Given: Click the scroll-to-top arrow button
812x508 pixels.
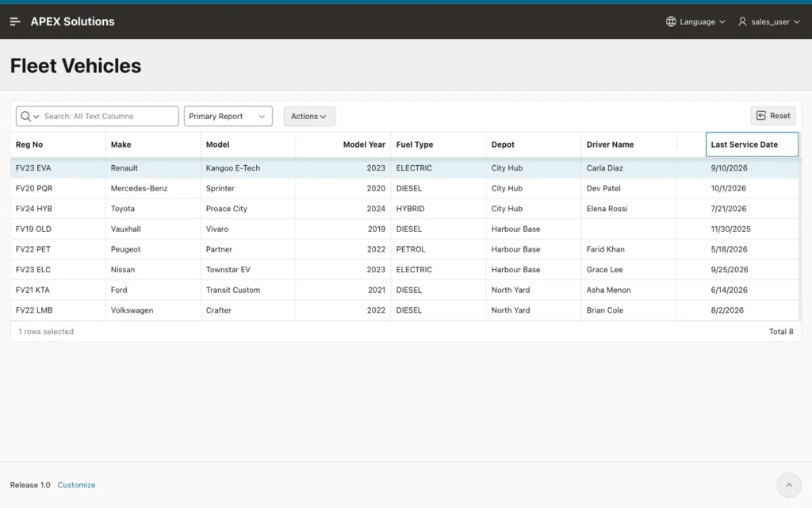Looking at the screenshot, I should (789, 485).
